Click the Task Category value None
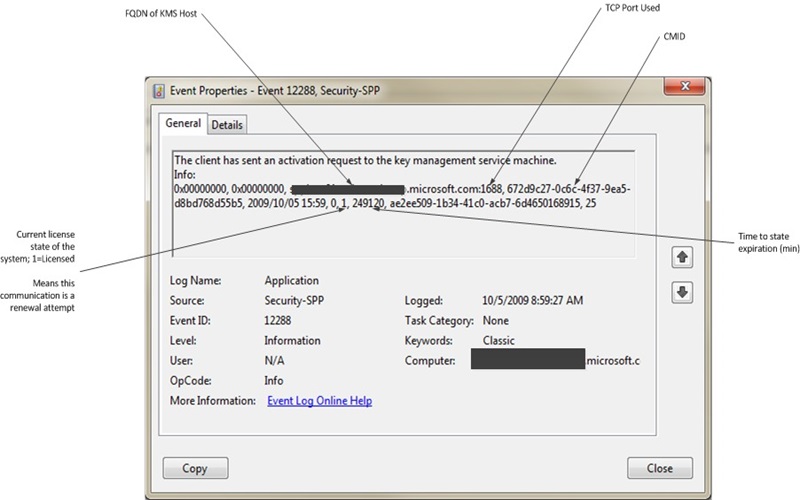The image size is (800, 500). (x=495, y=321)
